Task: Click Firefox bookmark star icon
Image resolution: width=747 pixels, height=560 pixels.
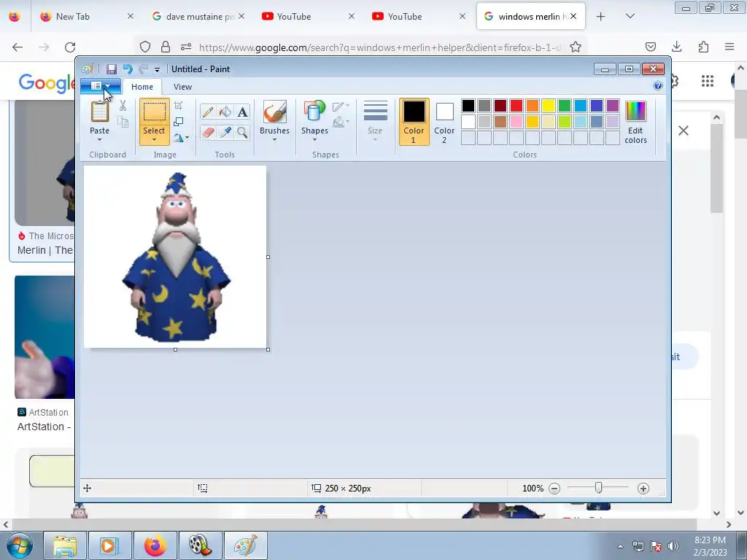Action: [576, 47]
